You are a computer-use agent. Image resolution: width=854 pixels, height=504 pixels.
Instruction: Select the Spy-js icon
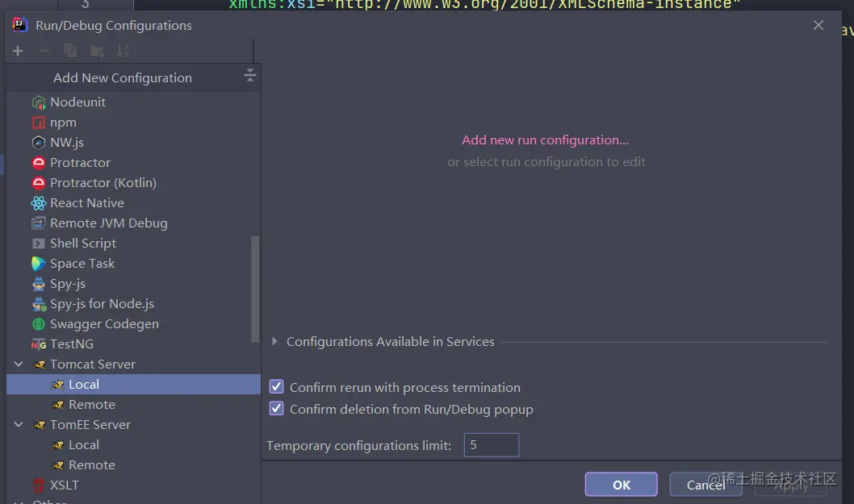39,284
